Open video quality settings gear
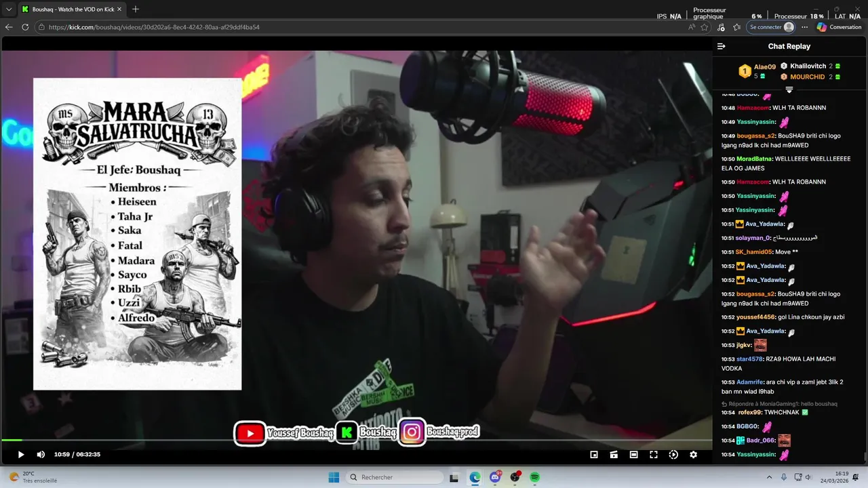Image resolution: width=868 pixels, height=488 pixels. (x=693, y=455)
